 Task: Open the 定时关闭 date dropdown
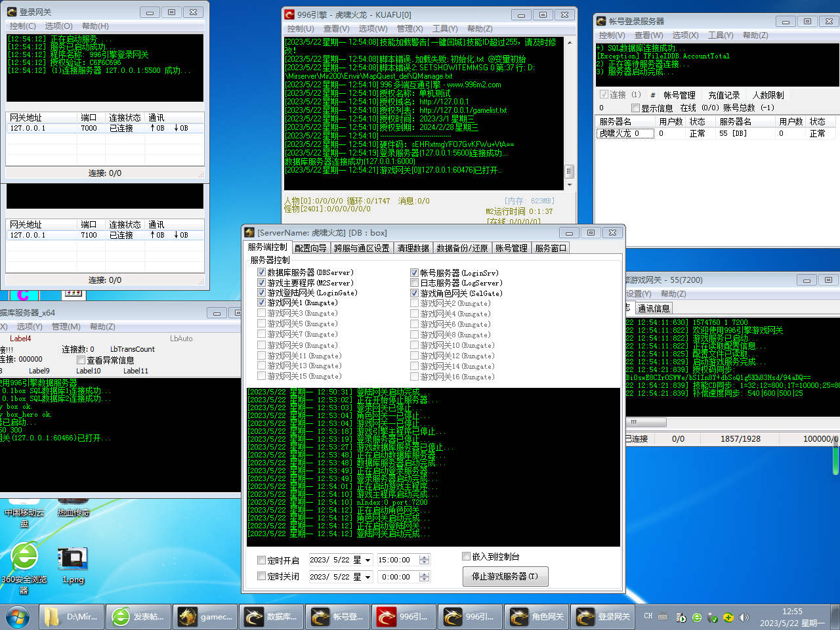(367, 577)
